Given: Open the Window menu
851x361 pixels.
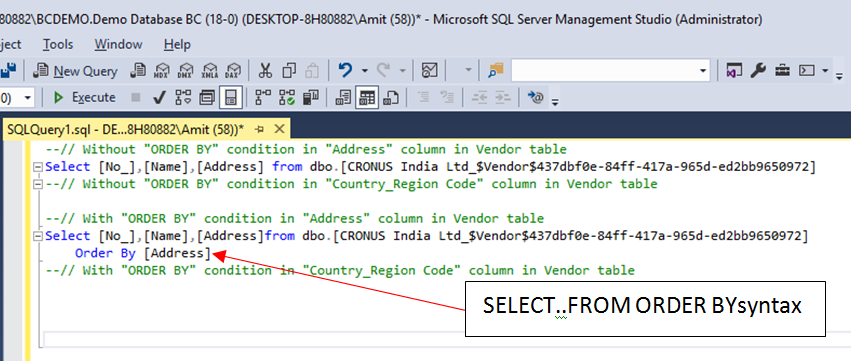Looking at the screenshot, I should pos(118,44).
